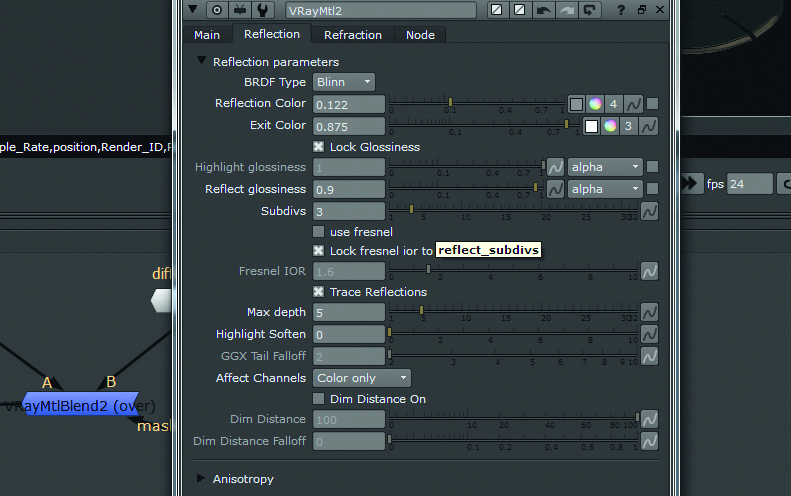Open GGX Tail Falloff animation curve icon
This screenshot has width=791, height=496.
(649, 356)
